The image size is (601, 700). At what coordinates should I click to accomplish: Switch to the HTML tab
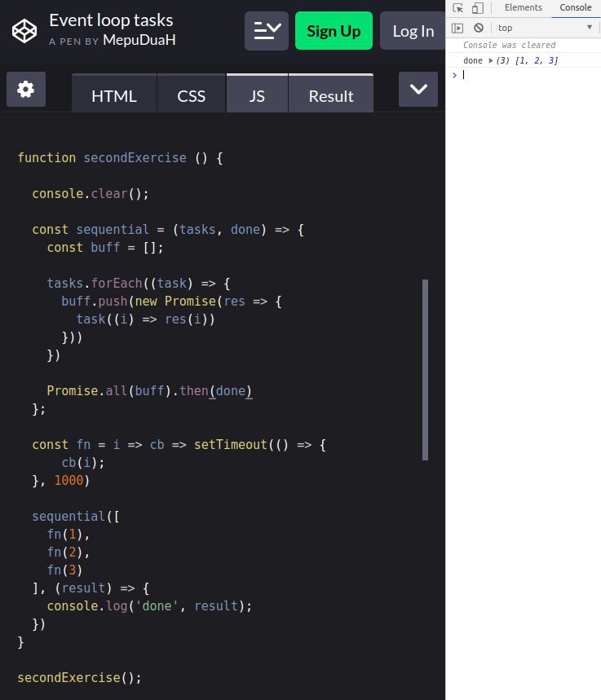114,93
